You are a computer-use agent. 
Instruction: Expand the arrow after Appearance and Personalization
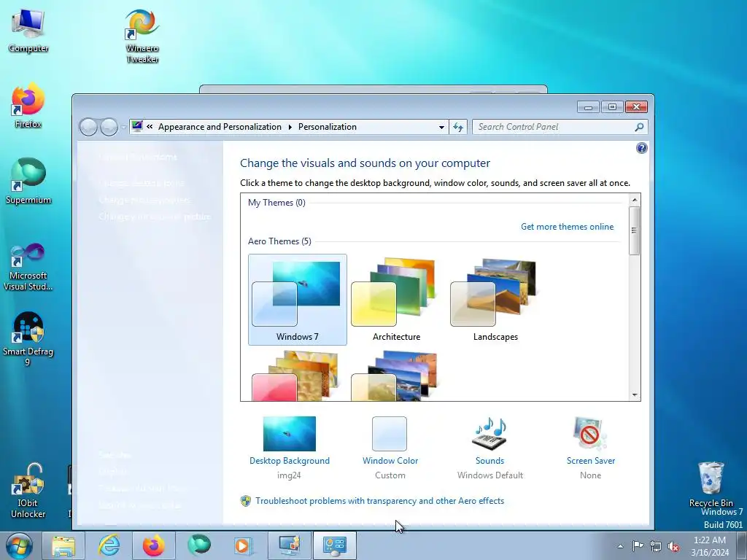[290, 127]
